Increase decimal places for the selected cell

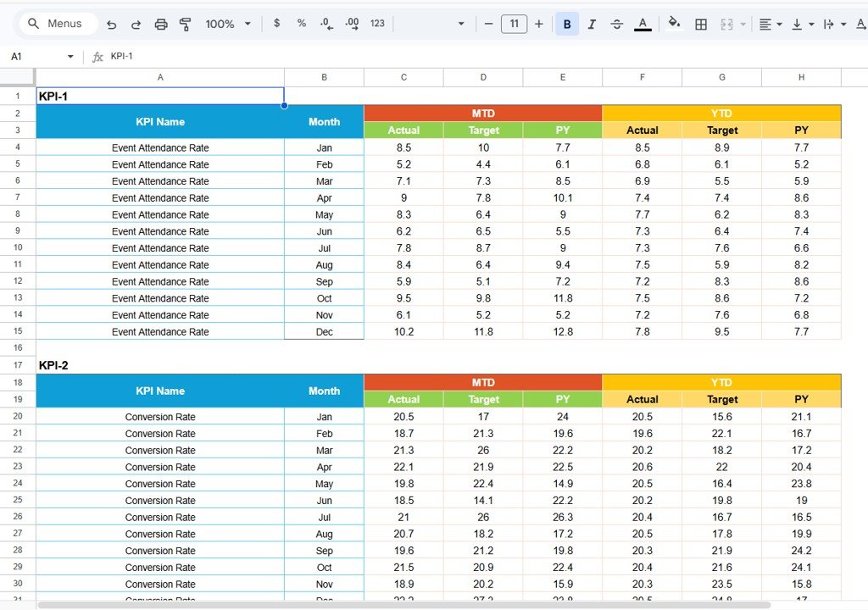tap(352, 24)
